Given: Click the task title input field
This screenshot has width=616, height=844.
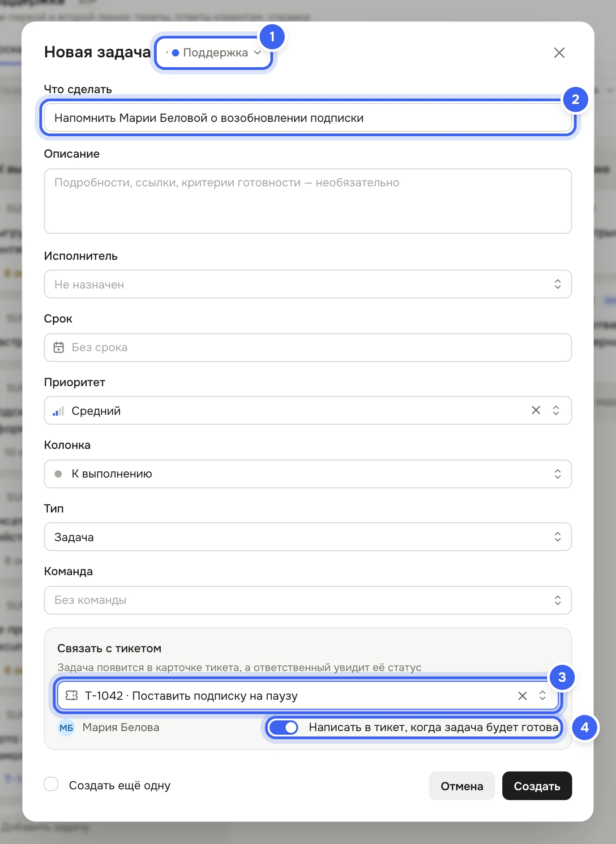Looking at the screenshot, I should pos(308,118).
